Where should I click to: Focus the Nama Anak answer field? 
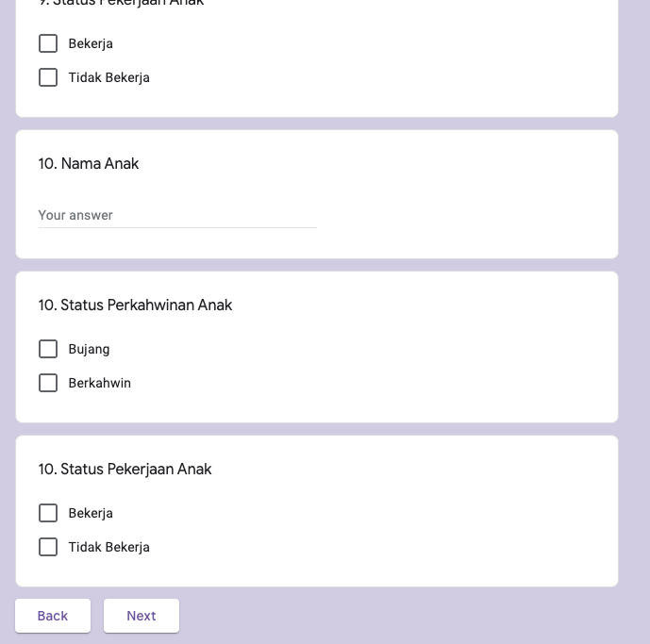pos(177,215)
